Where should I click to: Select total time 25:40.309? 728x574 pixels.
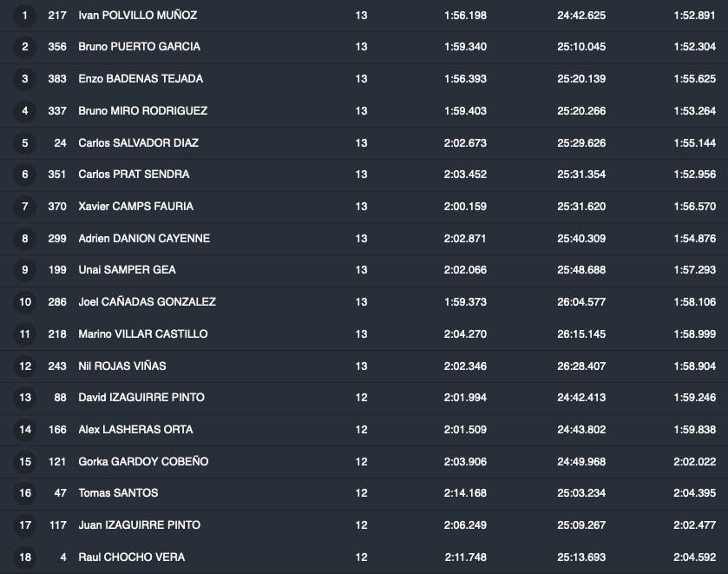(x=581, y=238)
